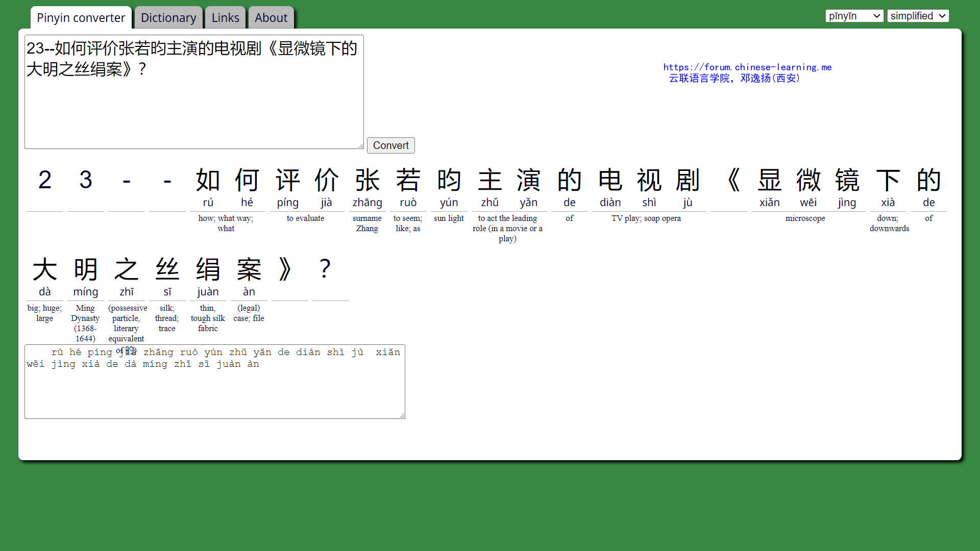Image resolution: width=980 pixels, height=551 pixels.
Task: Click the character 主 in results
Action: (x=490, y=180)
